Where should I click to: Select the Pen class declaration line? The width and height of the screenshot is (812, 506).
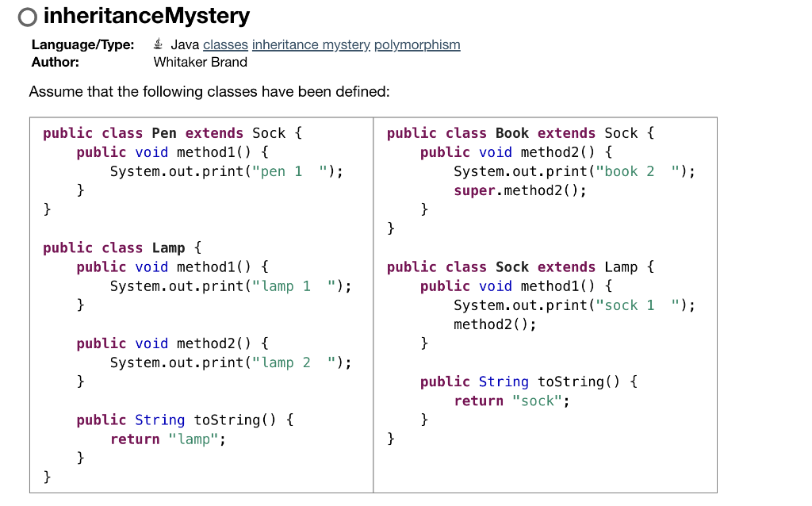163,132
